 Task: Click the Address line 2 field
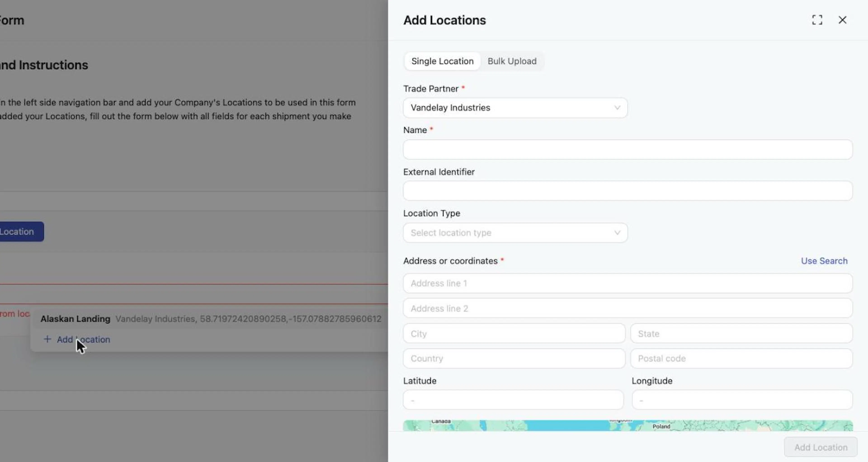tap(628, 308)
